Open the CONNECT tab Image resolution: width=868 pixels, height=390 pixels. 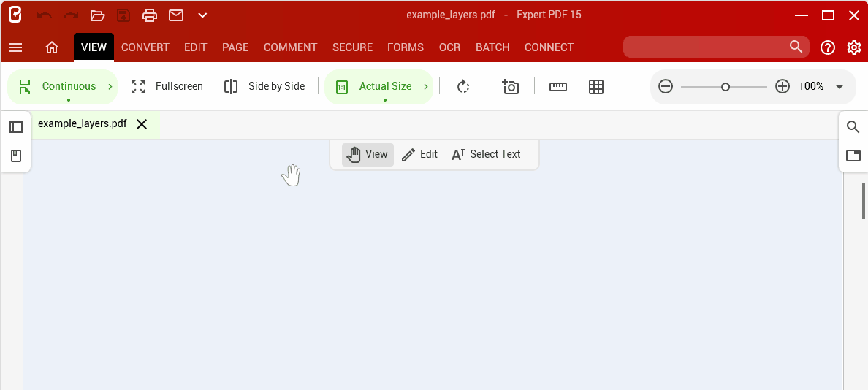[549, 47]
